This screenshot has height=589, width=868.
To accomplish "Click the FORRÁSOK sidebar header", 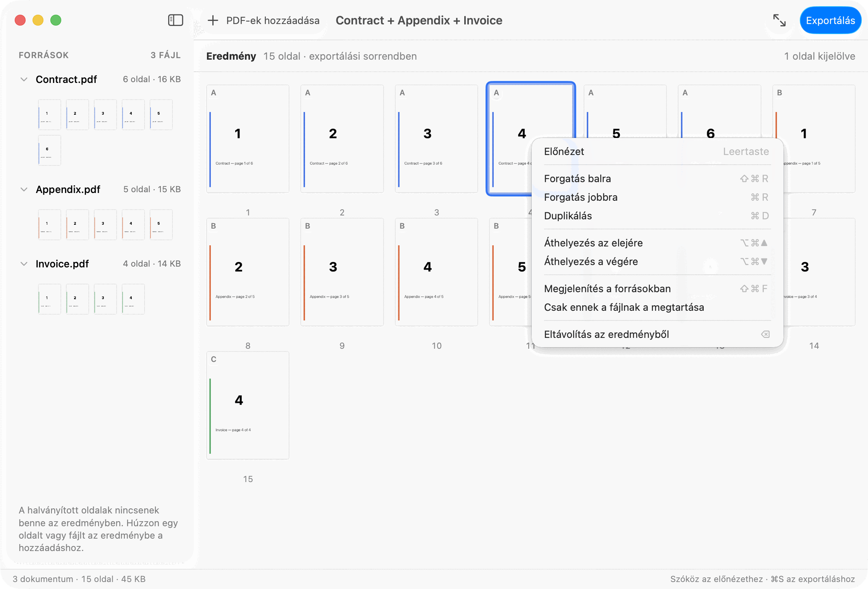I will tap(44, 55).
